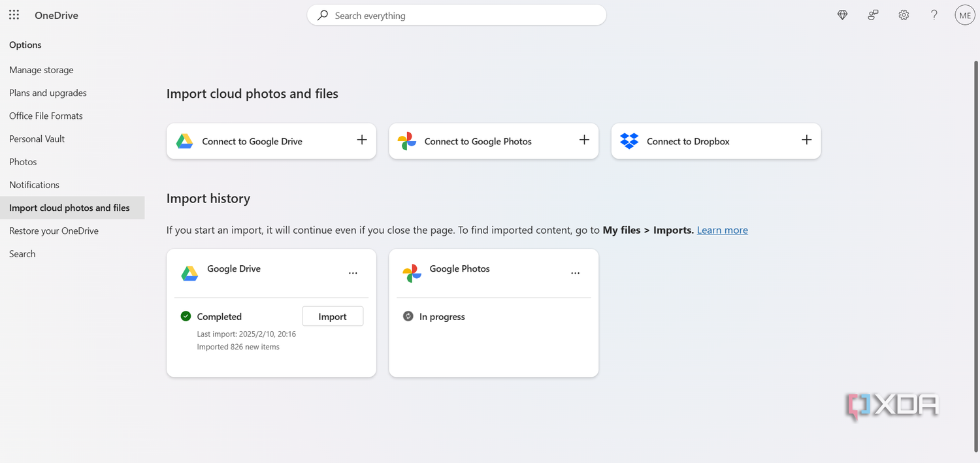
Task: Open Photos options
Action: [x=23, y=161]
